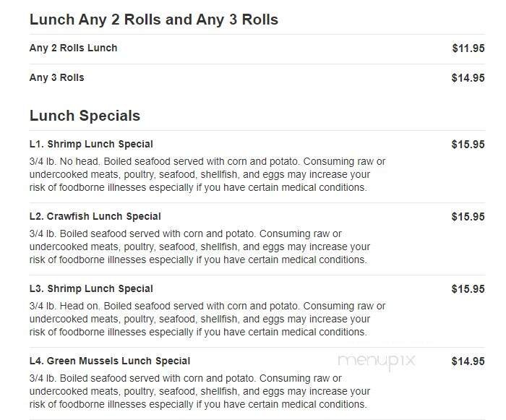Click Lunch Any 2 Rolls and Any 3 Rolls heading
This screenshot has height=420, width=506.
pyautogui.click(x=153, y=20)
